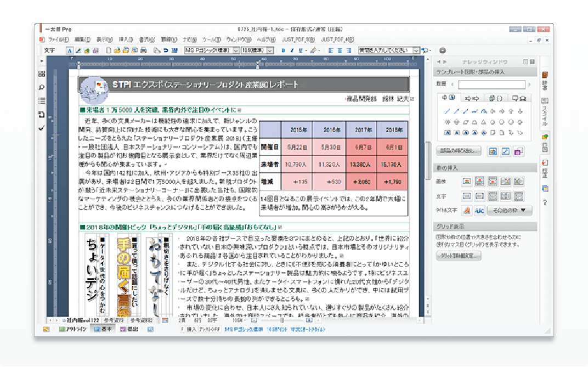The width and height of the screenshot is (588, 367).
Task: Select the brackets shapes tab in template panel
Action: tap(495, 98)
